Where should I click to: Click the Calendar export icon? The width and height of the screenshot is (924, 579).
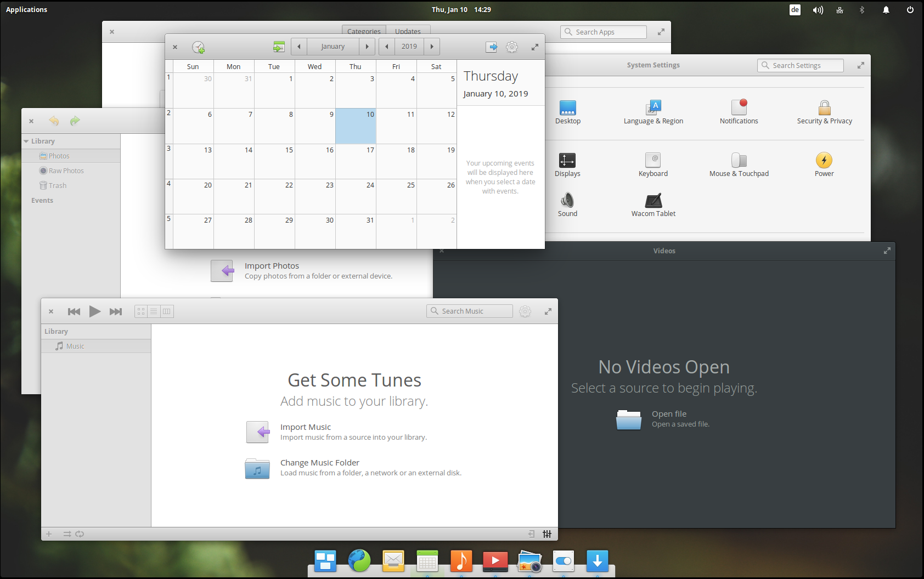(491, 47)
